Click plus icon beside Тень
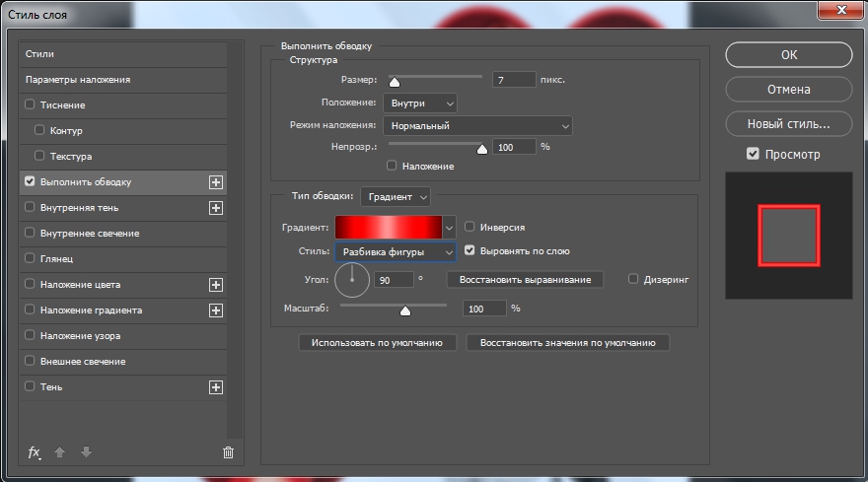This screenshot has width=868, height=482. [216, 387]
